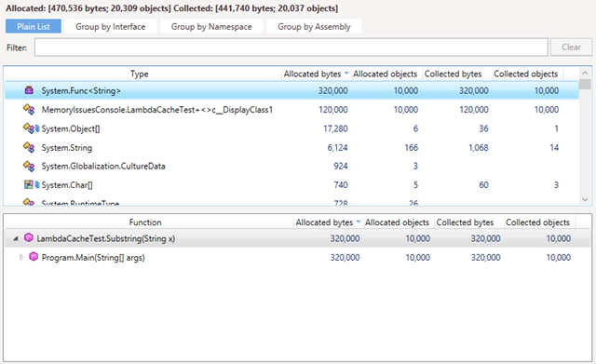
Task: Switch to Group by Interface
Action: click(x=110, y=27)
